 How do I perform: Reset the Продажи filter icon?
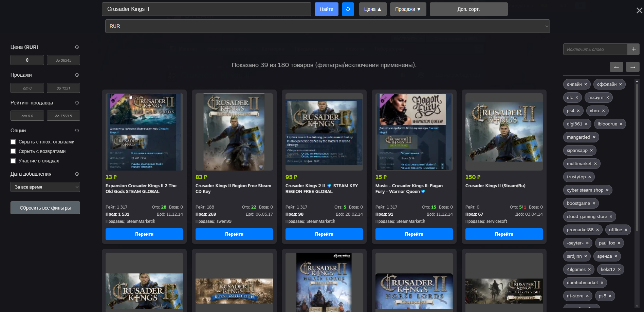point(77,75)
